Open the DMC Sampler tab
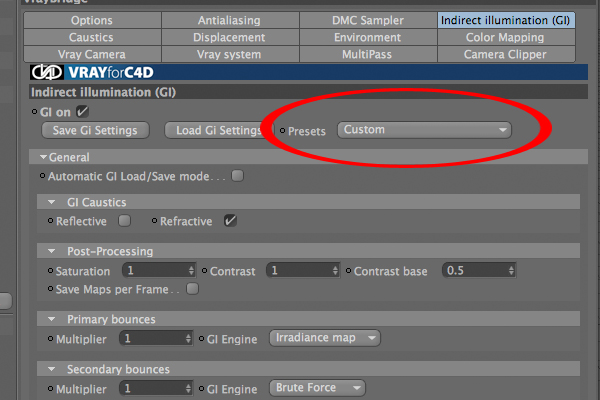Screen dimensions: 600x400 coord(368,20)
